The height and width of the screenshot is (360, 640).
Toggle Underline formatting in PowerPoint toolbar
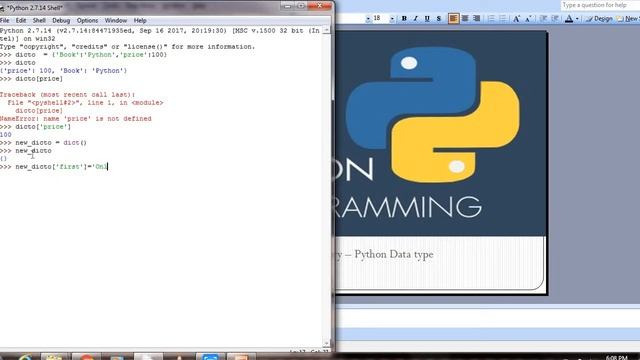click(x=427, y=18)
